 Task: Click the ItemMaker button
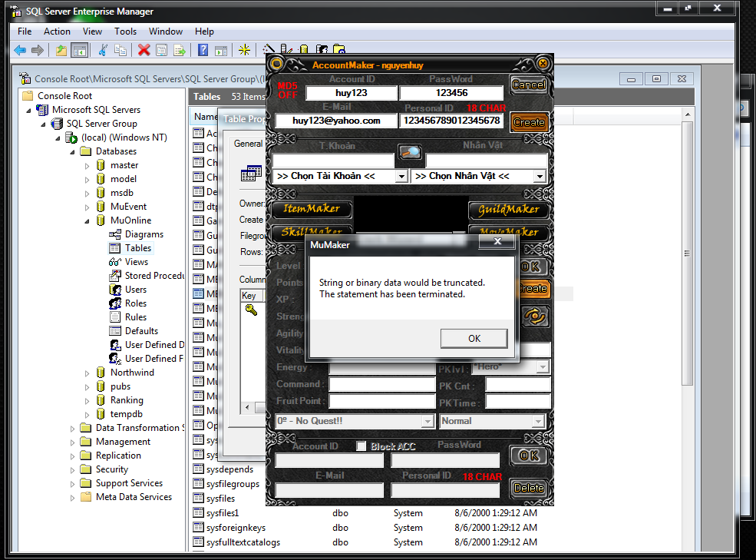tap(311, 209)
